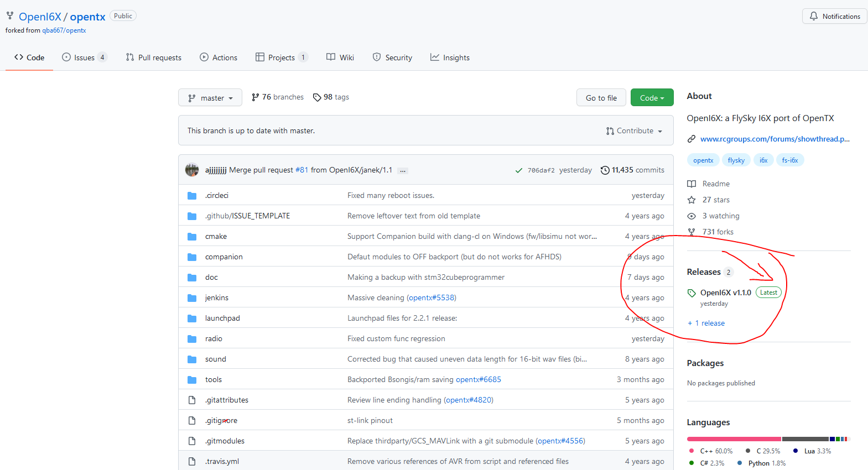The width and height of the screenshot is (868, 470).
Task: Click the Notifications bell button
Action: point(834,17)
